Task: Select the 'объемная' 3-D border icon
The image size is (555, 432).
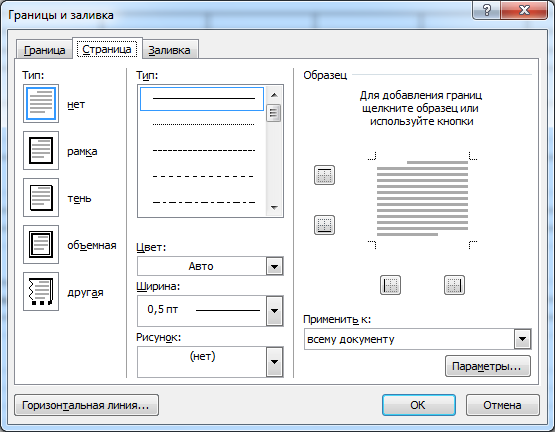Action: pyautogui.click(x=41, y=245)
